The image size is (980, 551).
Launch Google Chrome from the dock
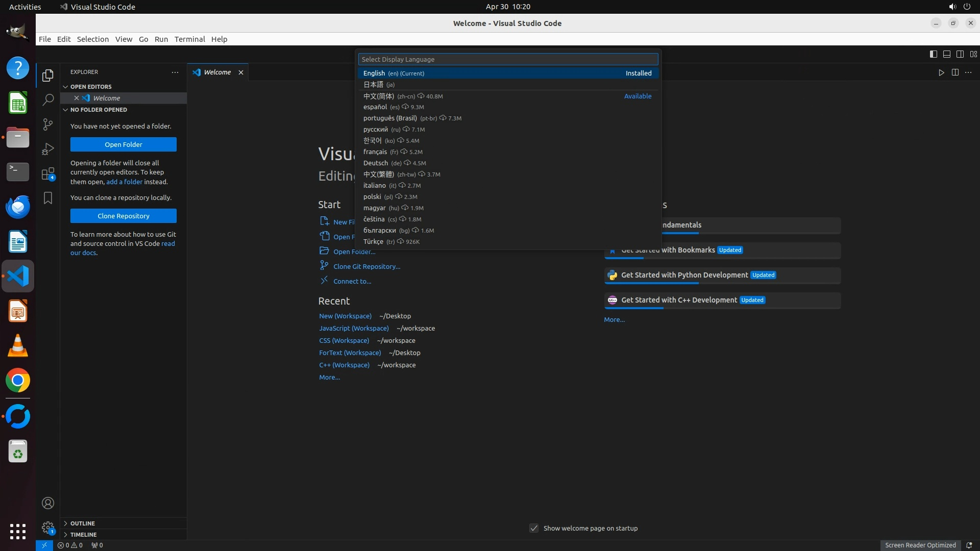(18, 381)
